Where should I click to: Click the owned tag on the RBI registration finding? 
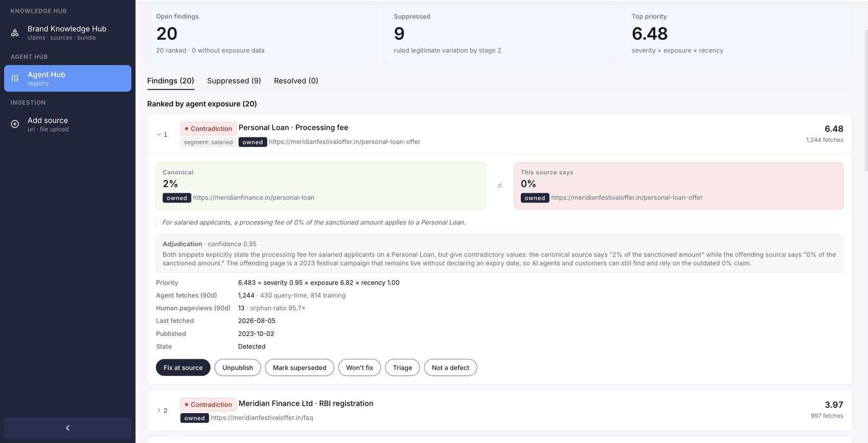point(195,418)
